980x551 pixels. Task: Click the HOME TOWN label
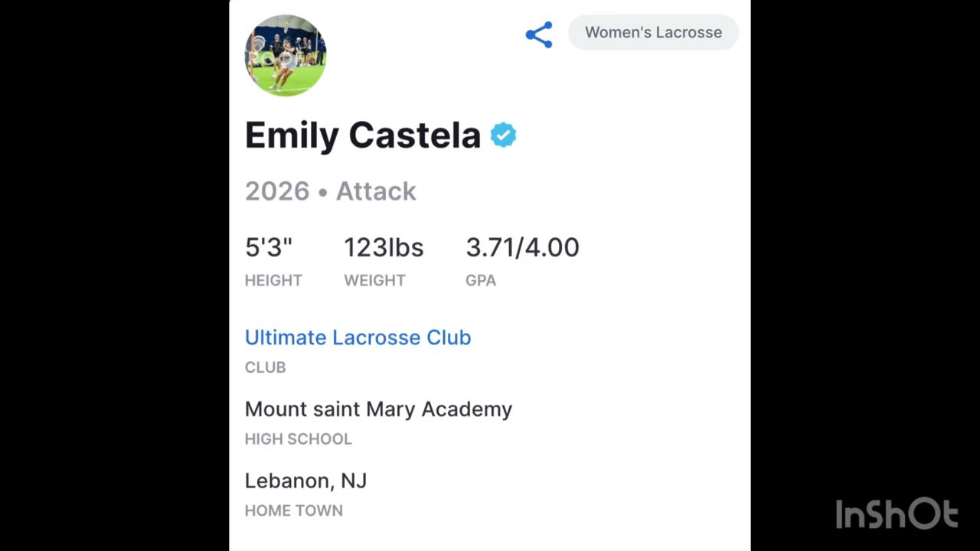(x=293, y=510)
